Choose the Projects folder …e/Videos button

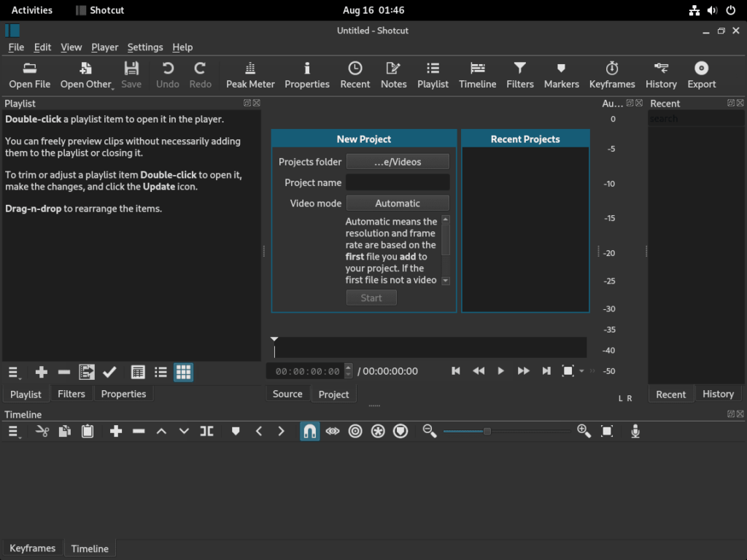pyautogui.click(x=398, y=162)
